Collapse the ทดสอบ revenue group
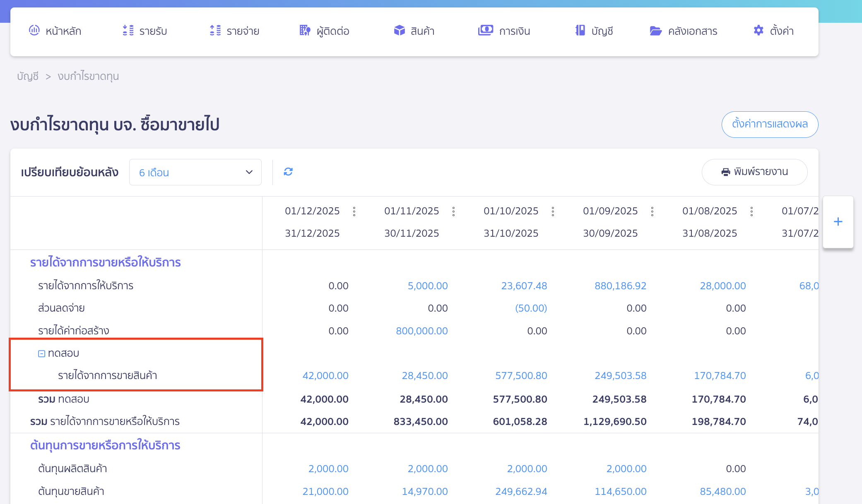The height and width of the screenshot is (504, 862). pos(41,353)
